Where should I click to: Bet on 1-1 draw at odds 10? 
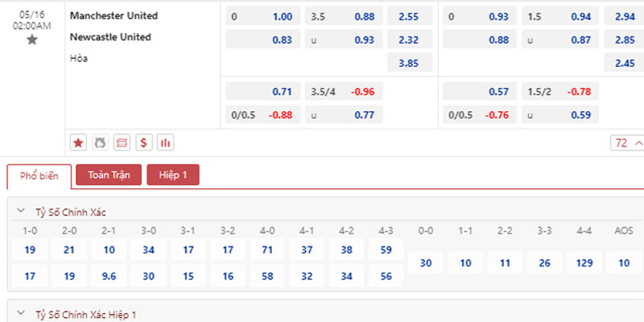pyautogui.click(x=465, y=263)
